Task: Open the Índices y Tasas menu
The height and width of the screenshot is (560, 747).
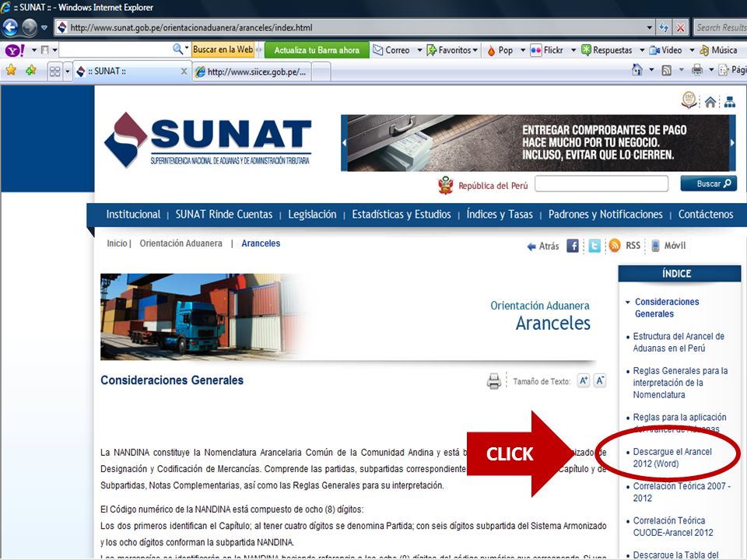Action: (x=500, y=215)
